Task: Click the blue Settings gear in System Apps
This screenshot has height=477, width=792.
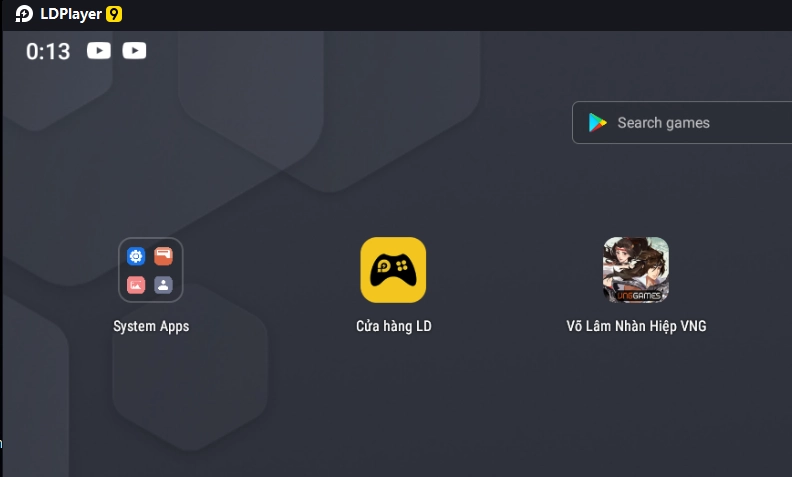Action: point(136,256)
